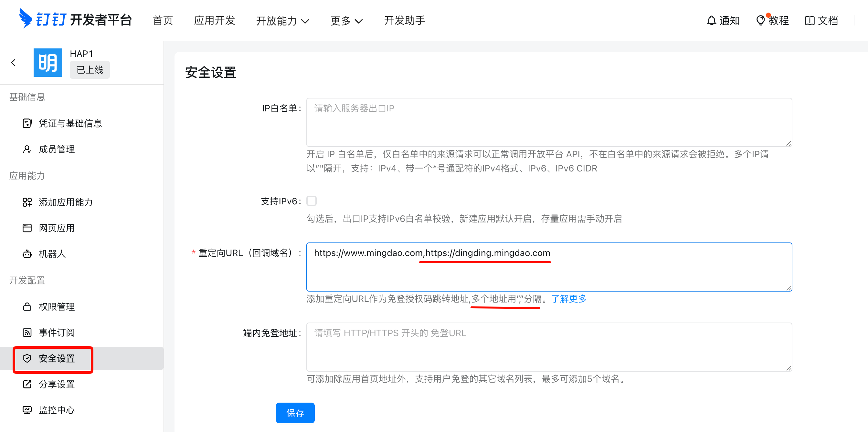
Task: Enable the 支持IPv6 checkbox
Action: coord(312,201)
